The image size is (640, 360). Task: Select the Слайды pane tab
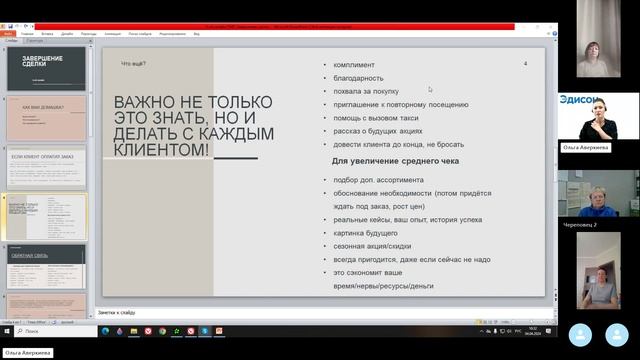click(x=11, y=41)
